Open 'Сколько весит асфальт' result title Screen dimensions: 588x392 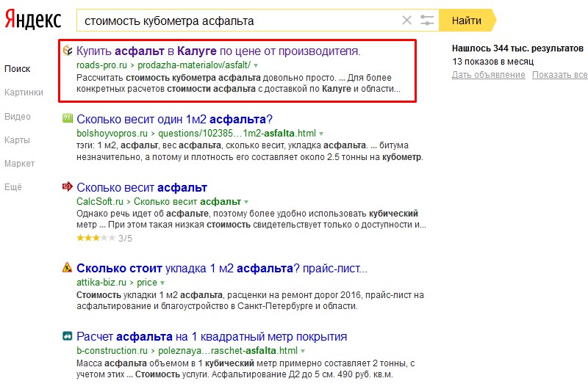click(142, 187)
